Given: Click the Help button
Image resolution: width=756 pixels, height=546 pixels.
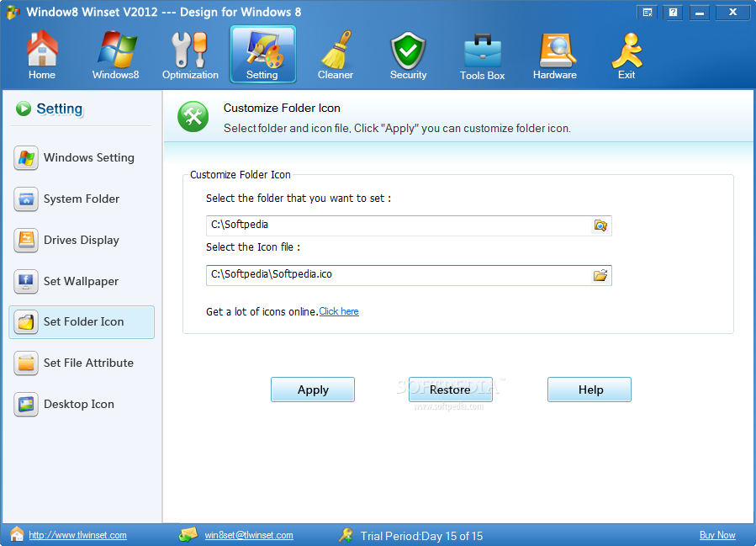Looking at the screenshot, I should coord(589,390).
